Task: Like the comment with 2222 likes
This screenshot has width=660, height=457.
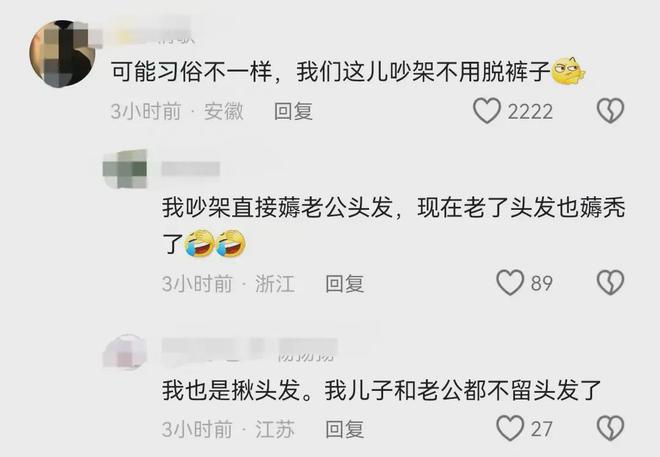Action: (487, 111)
